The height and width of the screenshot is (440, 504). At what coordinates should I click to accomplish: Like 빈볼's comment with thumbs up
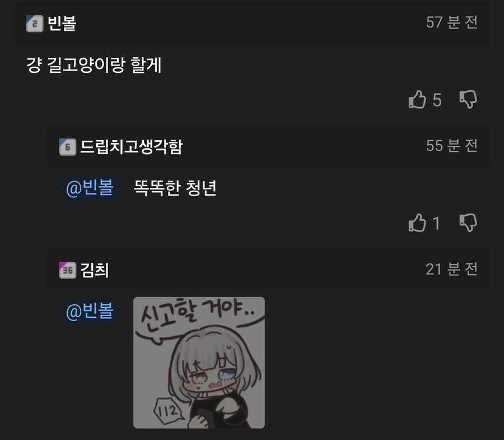click(x=417, y=99)
